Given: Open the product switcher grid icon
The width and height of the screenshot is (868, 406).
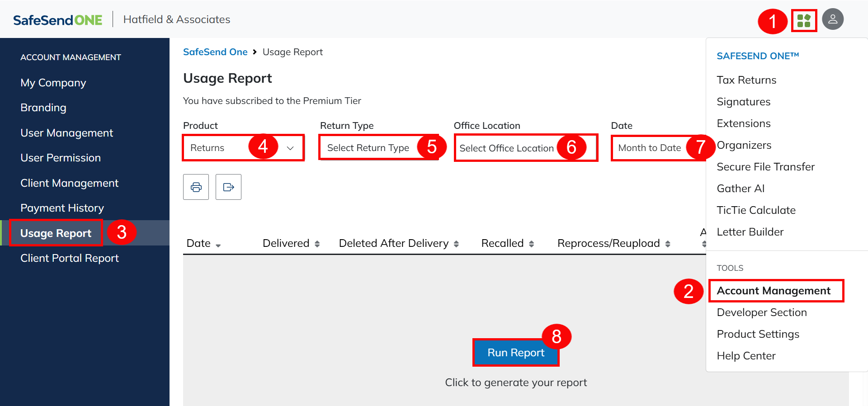Looking at the screenshot, I should point(804,20).
